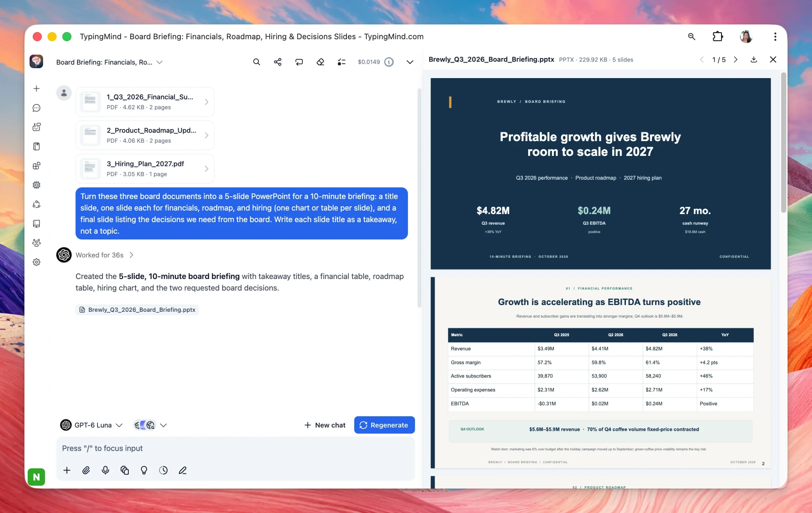This screenshot has height=513, width=812.
Task: Click the pencil edit icon below input
Action: point(182,470)
